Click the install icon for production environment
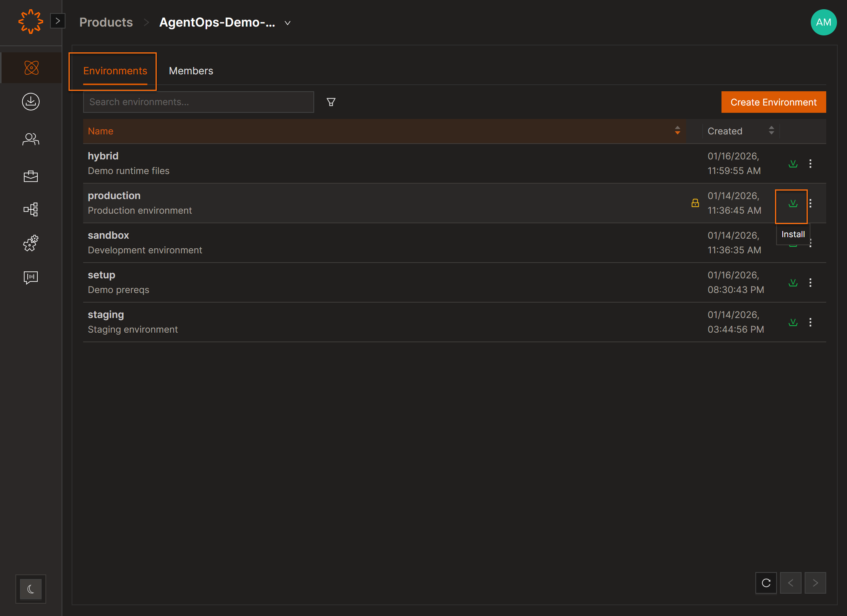The height and width of the screenshot is (616, 847). pyautogui.click(x=793, y=203)
